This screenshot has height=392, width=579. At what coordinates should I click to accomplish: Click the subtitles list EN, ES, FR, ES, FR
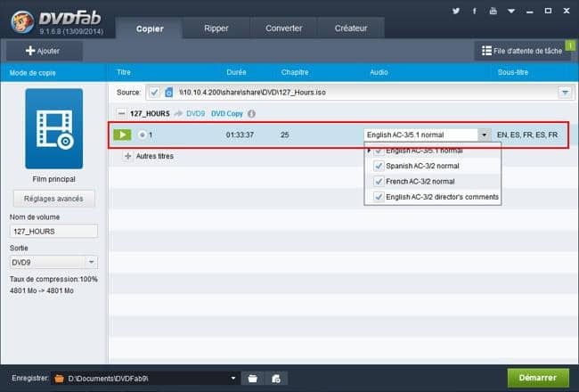point(527,135)
